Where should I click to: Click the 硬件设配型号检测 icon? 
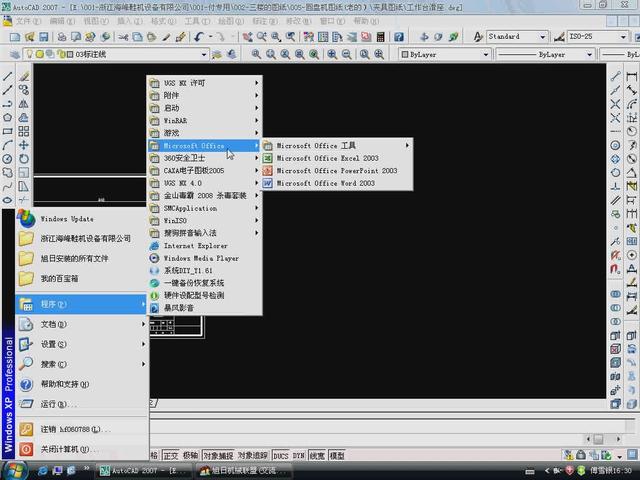(154, 296)
